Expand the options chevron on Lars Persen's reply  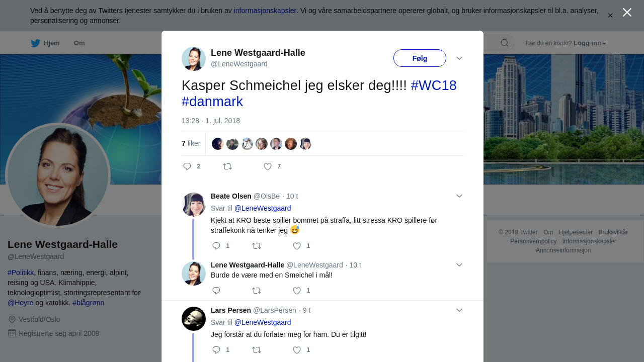tap(459, 310)
